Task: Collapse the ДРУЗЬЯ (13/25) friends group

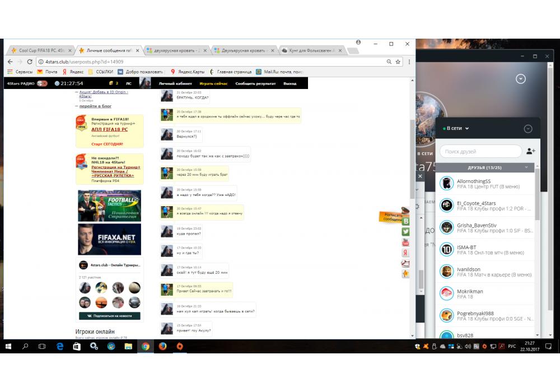Action: 484,167
